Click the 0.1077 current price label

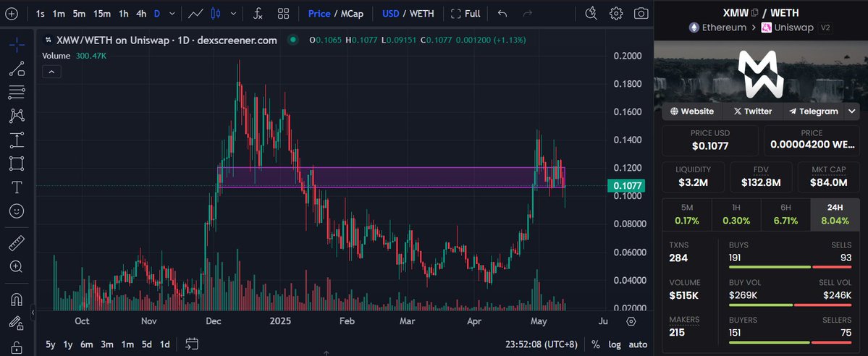(x=627, y=186)
